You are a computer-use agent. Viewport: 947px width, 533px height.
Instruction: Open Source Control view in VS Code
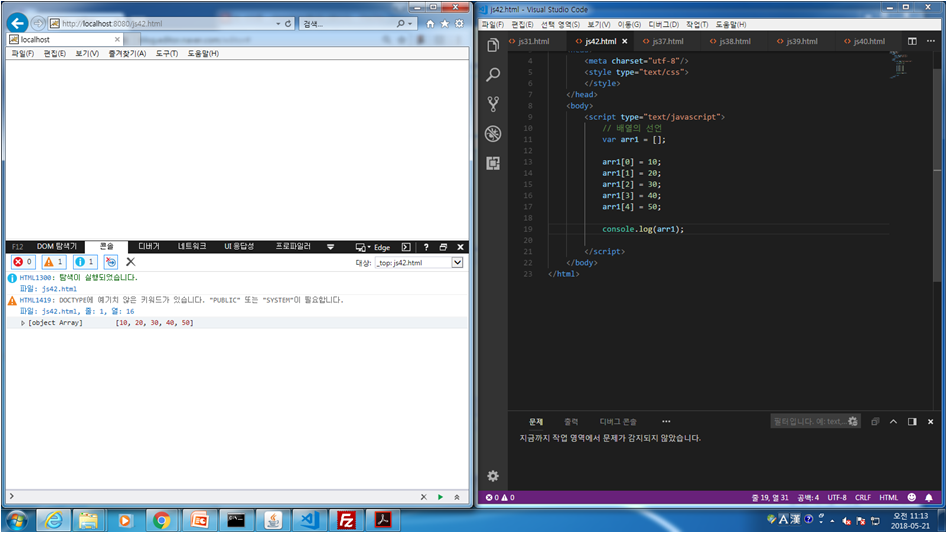pos(493,104)
